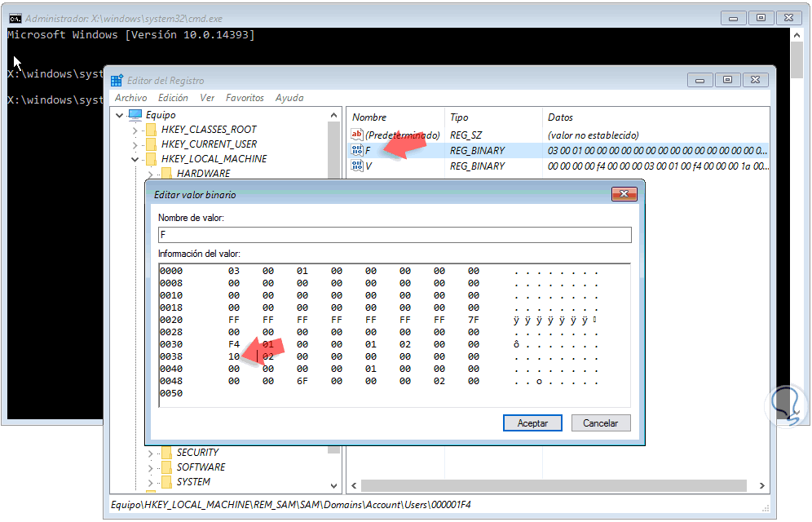
Task: Select the SOFTWARE tree item
Action: tap(201, 467)
